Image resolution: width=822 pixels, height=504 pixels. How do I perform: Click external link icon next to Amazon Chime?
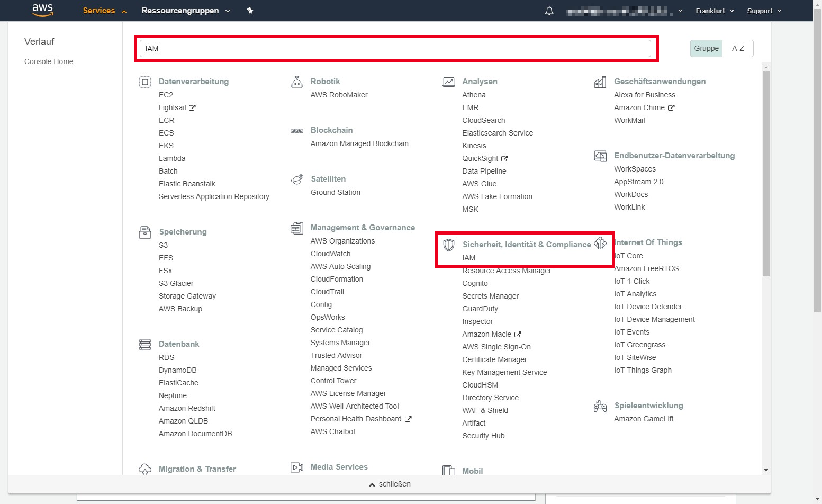(x=671, y=108)
